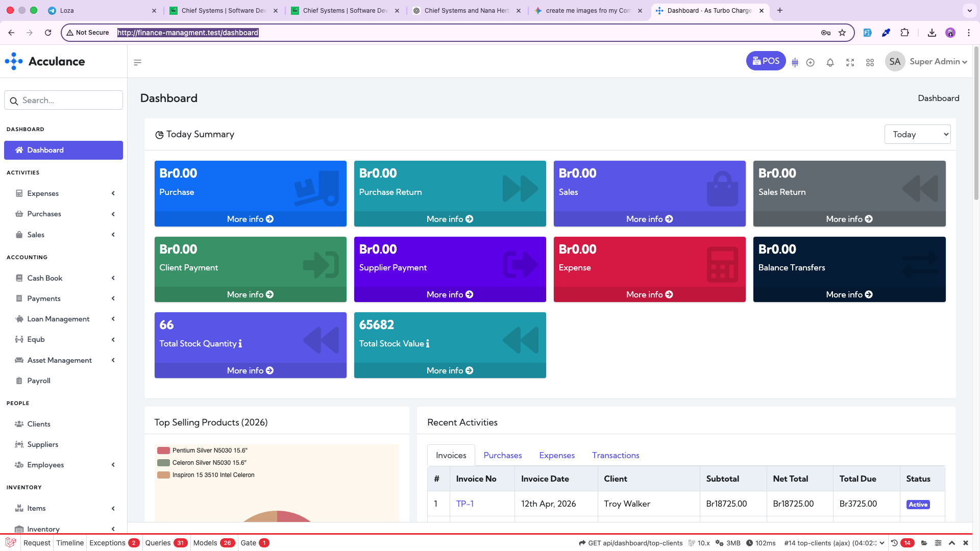Switch to the Purchases activities tab
The height and width of the screenshot is (551, 980).
tap(502, 455)
